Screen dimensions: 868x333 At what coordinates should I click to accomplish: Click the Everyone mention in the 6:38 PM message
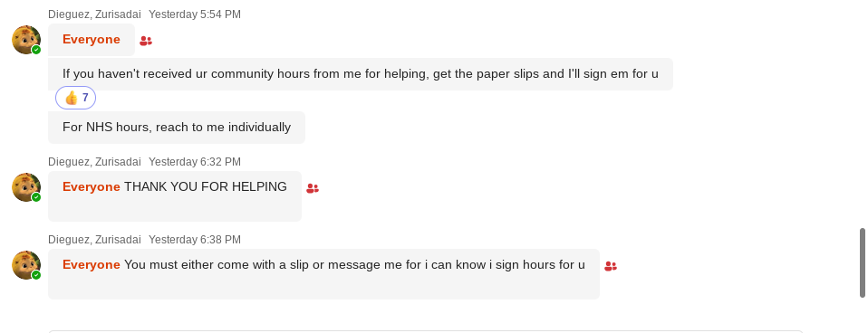[92, 264]
